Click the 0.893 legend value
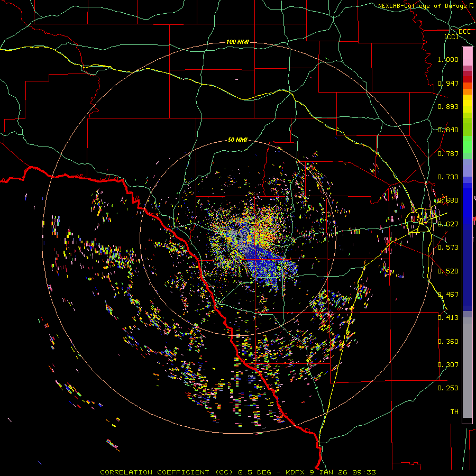Image resolution: width=476 pixels, height=476 pixels. (448, 106)
